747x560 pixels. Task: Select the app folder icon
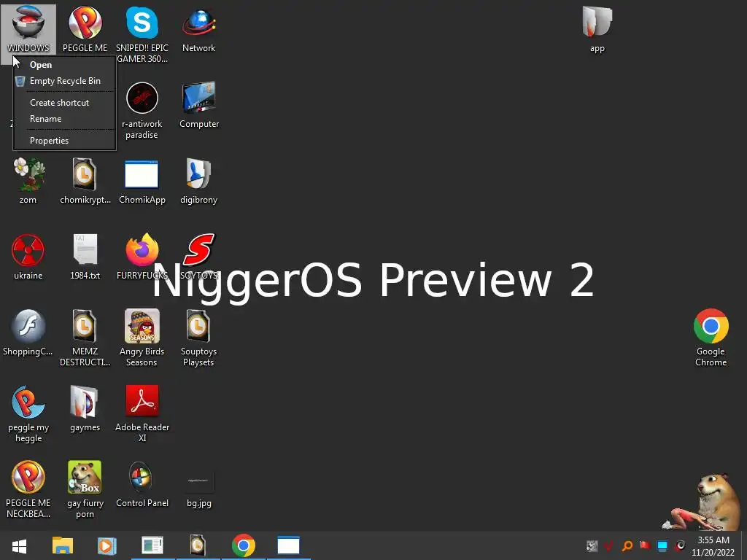click(597, 29)
